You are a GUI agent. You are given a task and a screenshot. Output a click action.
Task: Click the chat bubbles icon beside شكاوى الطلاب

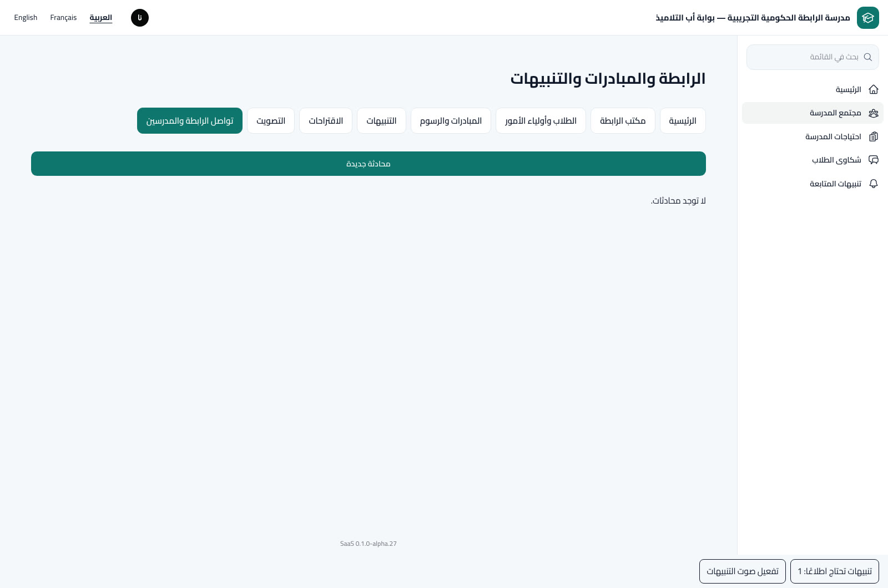coord(874,160)
